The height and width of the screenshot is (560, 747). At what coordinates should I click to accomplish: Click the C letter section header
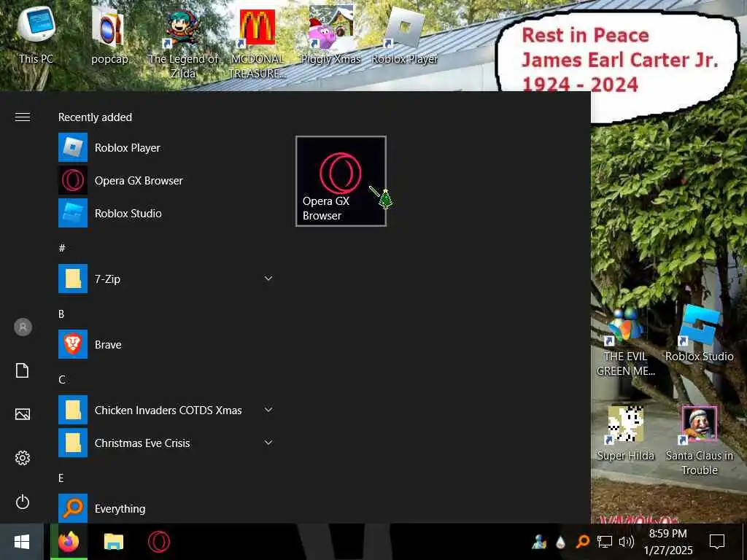(62, 379)
